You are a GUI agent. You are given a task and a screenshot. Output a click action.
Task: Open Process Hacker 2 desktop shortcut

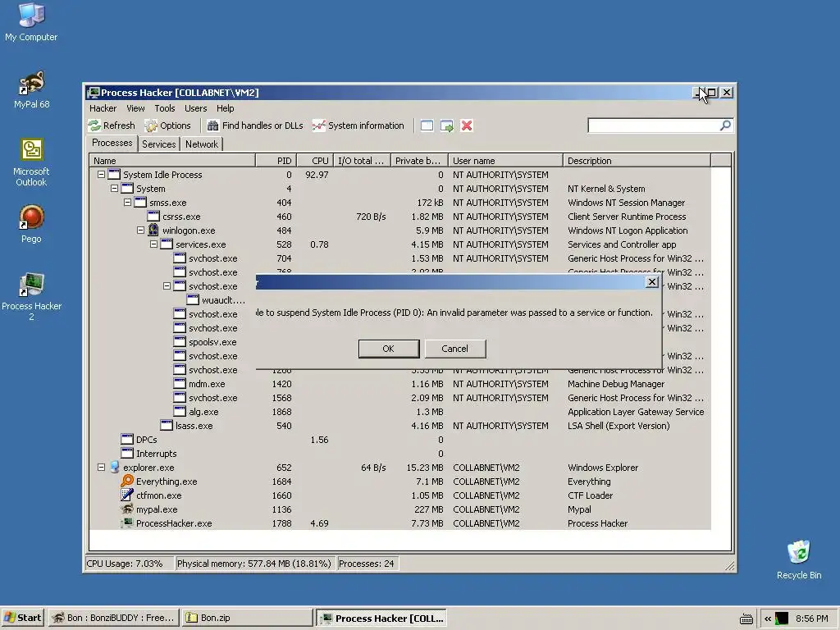coord(31,296)
